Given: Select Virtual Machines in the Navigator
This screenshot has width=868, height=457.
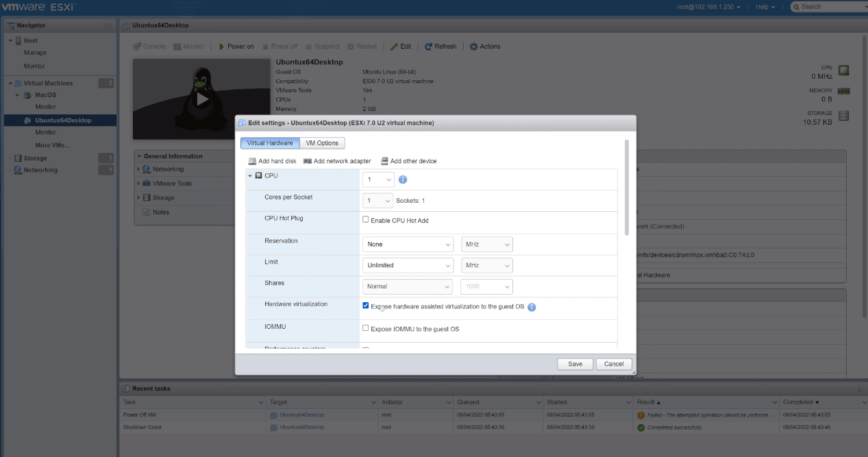Looking at the screenshot, I should pyautogui.click(x=48, y=83).
